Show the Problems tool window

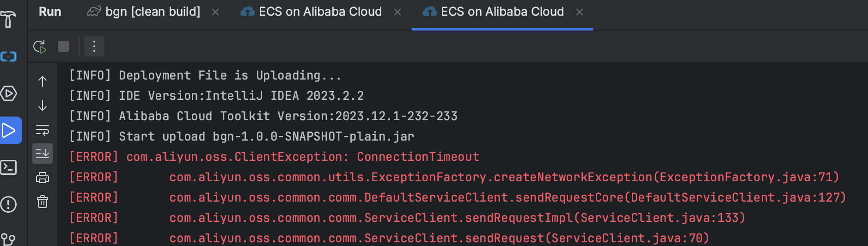coord(8,204)
